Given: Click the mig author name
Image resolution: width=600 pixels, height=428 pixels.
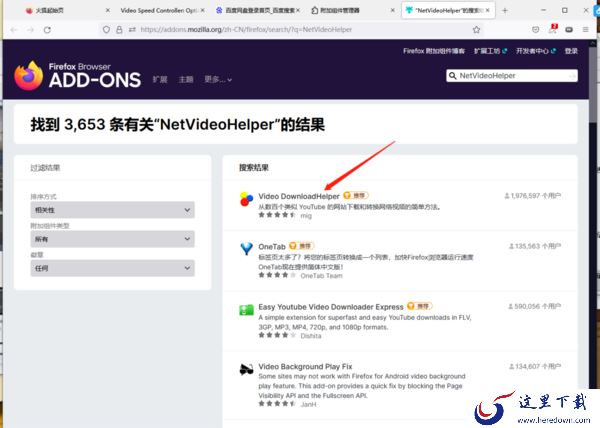Looking at the screenshot, I should (x=306, y=216).
